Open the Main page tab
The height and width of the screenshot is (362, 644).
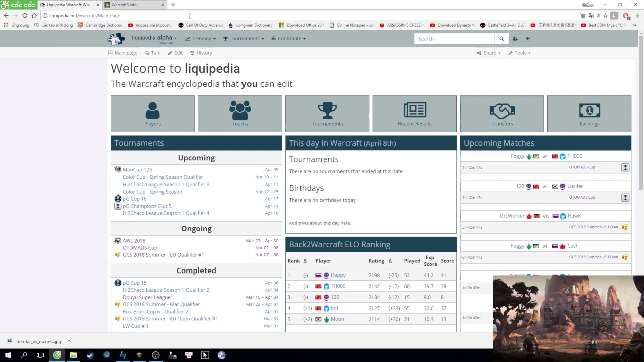click(x=123, y=53)
